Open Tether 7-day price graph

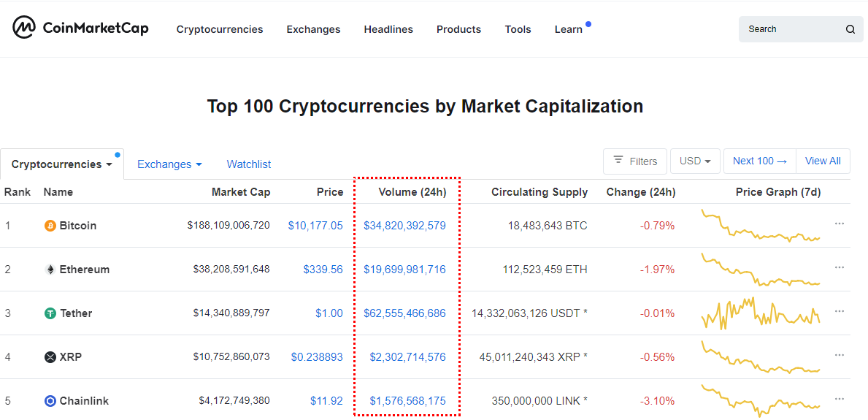click(x=760, y=313)
